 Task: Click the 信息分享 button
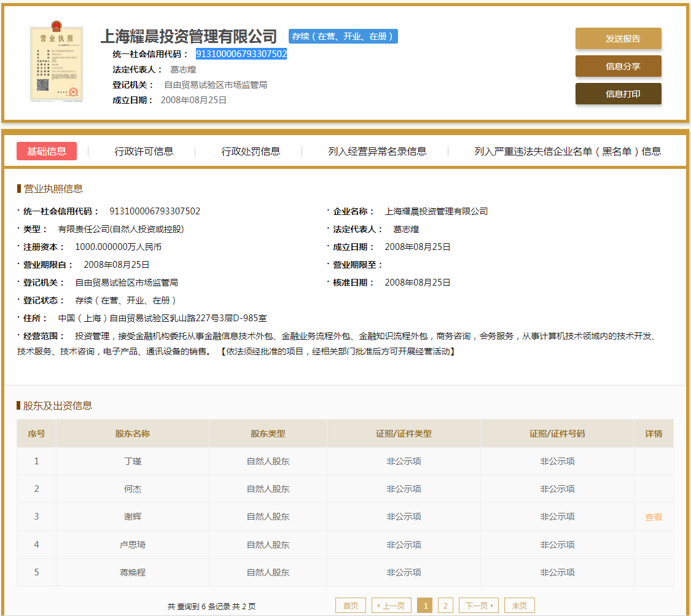coord(618,66)
